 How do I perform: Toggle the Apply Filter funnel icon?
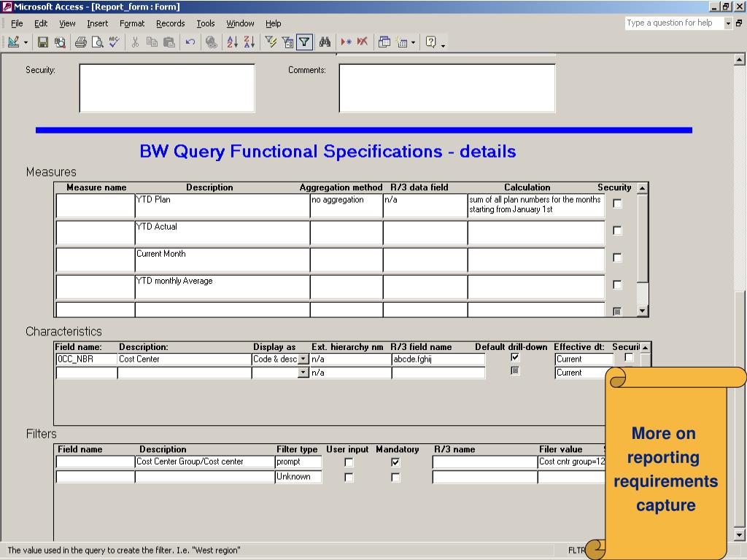(x=304, y=42)
